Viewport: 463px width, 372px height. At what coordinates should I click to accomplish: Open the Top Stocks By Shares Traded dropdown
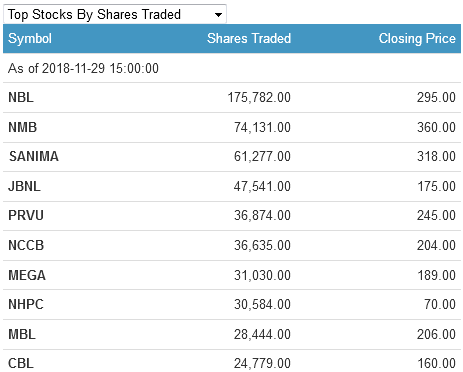click(115, 14)
